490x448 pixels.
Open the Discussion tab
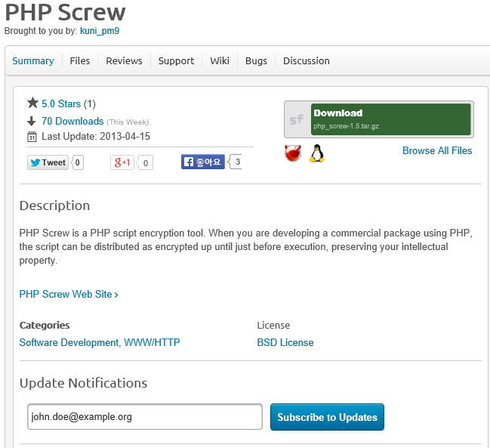point(307,60)
